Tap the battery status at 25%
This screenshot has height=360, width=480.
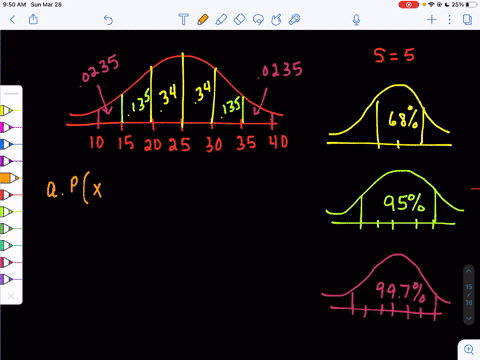[x=465, y=5]
